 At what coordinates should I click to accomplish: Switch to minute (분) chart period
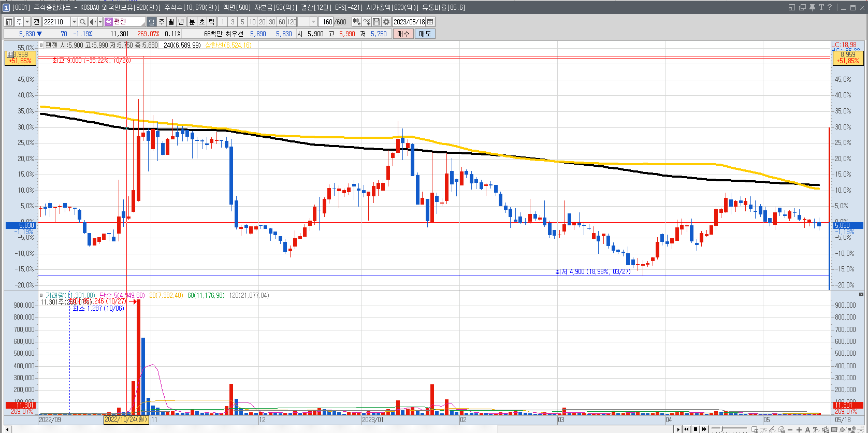[192, 22]
